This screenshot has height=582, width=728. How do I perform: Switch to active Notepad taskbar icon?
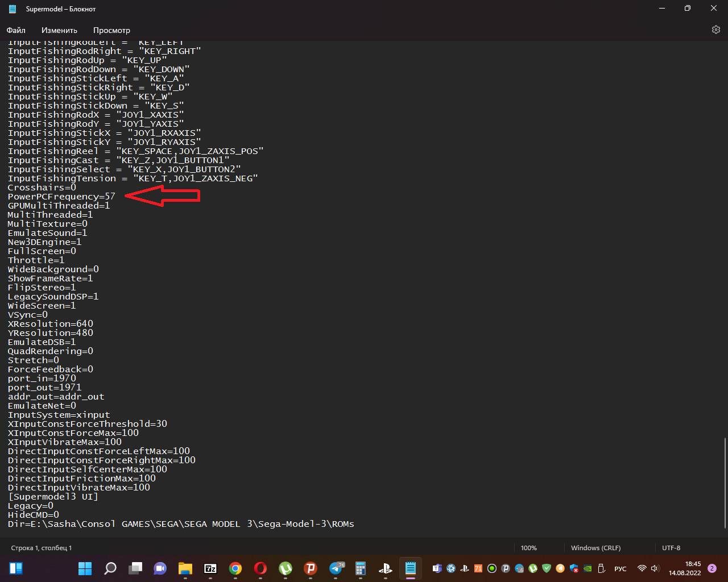411,568
